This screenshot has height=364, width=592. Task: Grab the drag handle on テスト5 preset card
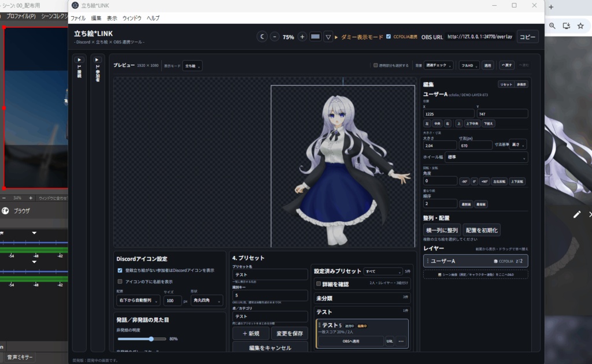click(319, 325)
